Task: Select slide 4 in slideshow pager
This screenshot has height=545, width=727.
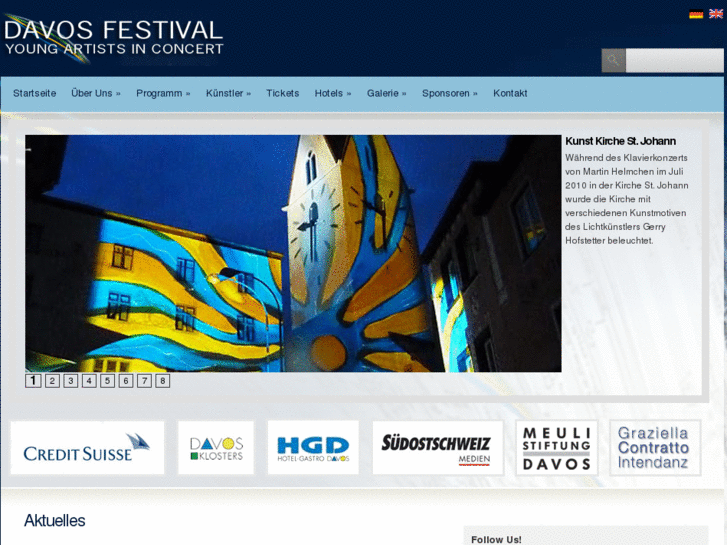Action: (x=89, y=381)
